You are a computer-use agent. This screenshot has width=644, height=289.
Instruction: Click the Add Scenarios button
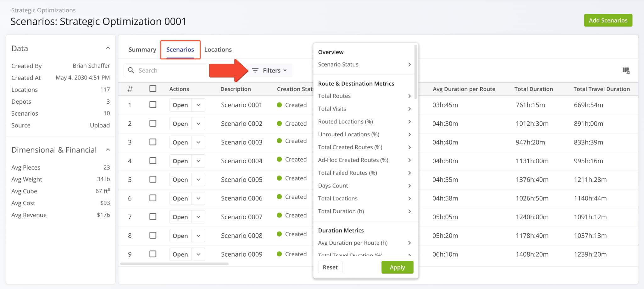[608, 20]
